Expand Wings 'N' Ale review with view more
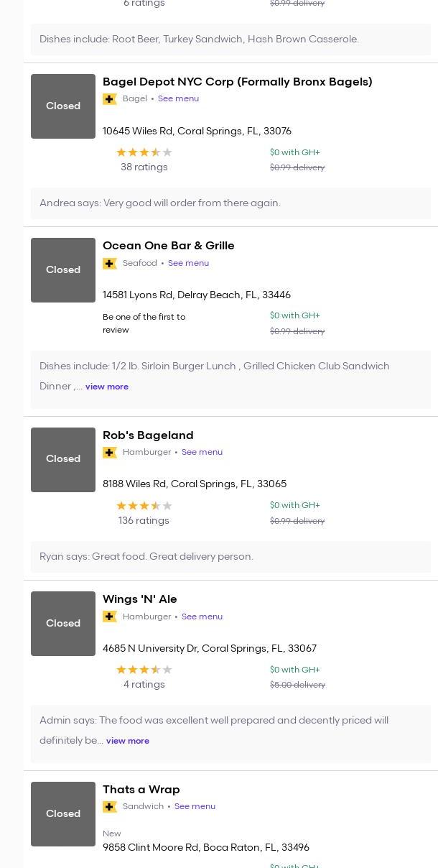This screenshot has width=438, height=868. 128,741
